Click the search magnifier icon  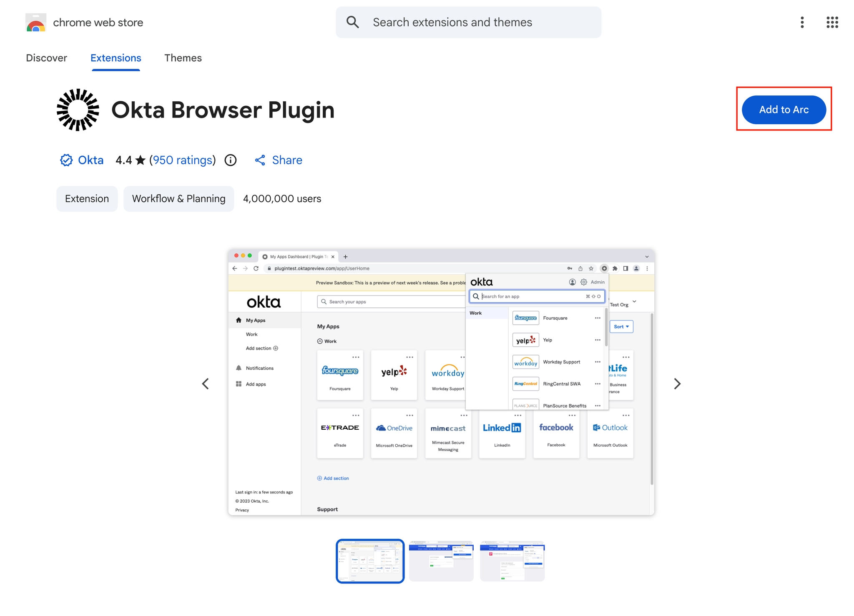(353, 22)
